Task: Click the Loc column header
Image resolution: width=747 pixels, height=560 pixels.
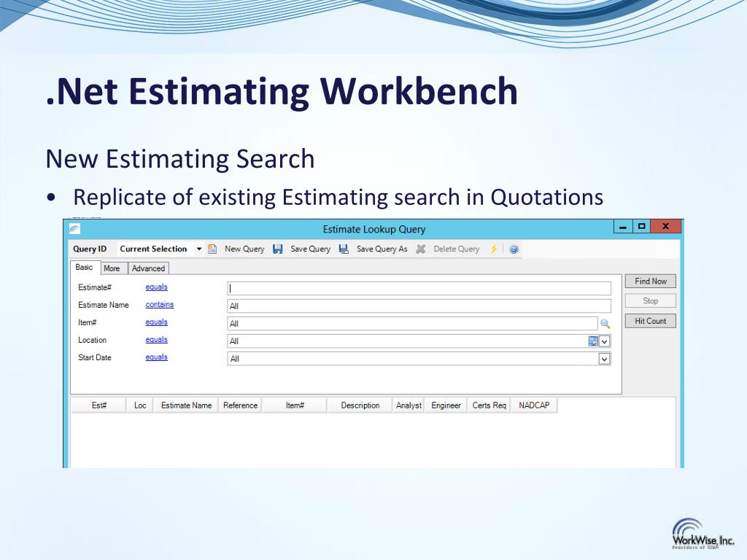Action: click(140, 405)
